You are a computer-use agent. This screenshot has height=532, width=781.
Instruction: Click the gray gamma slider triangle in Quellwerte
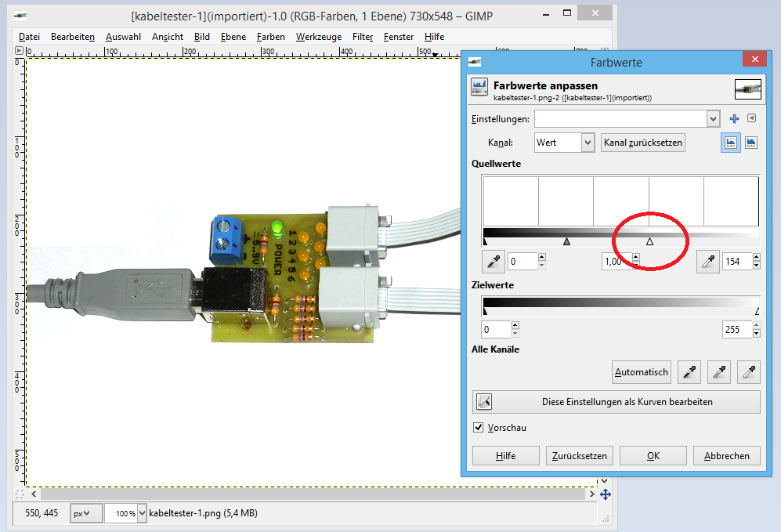pyautogui.click(x=566, y=241)
